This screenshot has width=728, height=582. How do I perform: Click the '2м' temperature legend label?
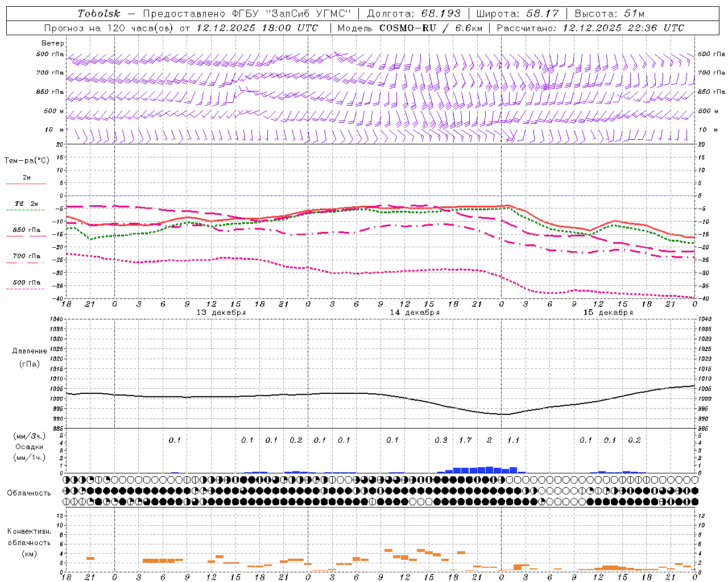(27, 178)
